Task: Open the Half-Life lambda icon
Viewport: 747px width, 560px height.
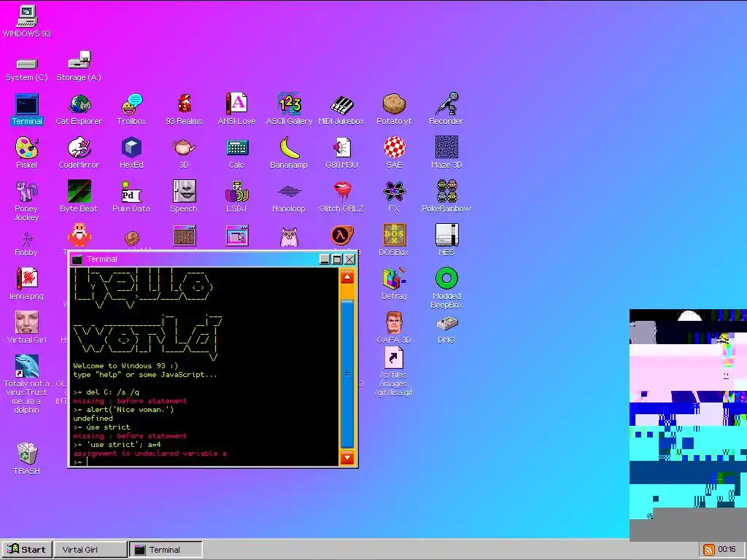Action: (341, 236)
